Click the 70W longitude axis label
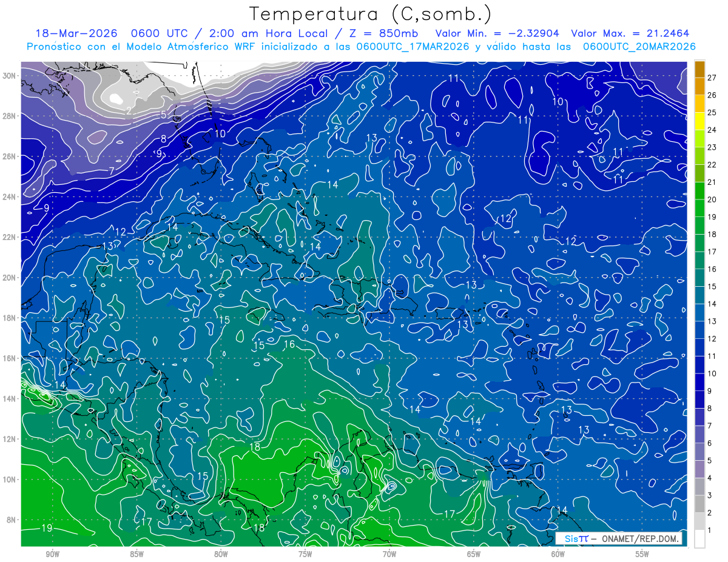Screen dimensions: 728x562 click(389, 554)
